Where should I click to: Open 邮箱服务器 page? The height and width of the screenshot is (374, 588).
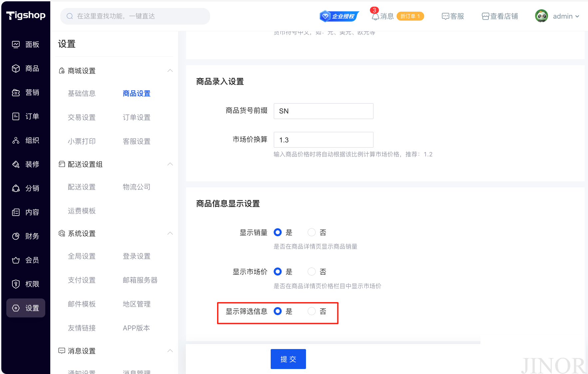140,280
